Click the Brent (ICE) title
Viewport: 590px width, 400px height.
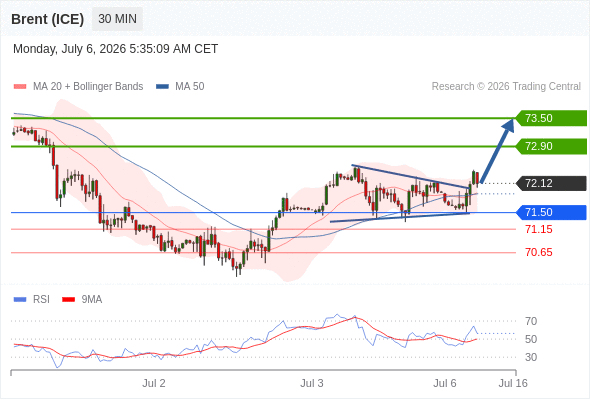coord(47,19)
